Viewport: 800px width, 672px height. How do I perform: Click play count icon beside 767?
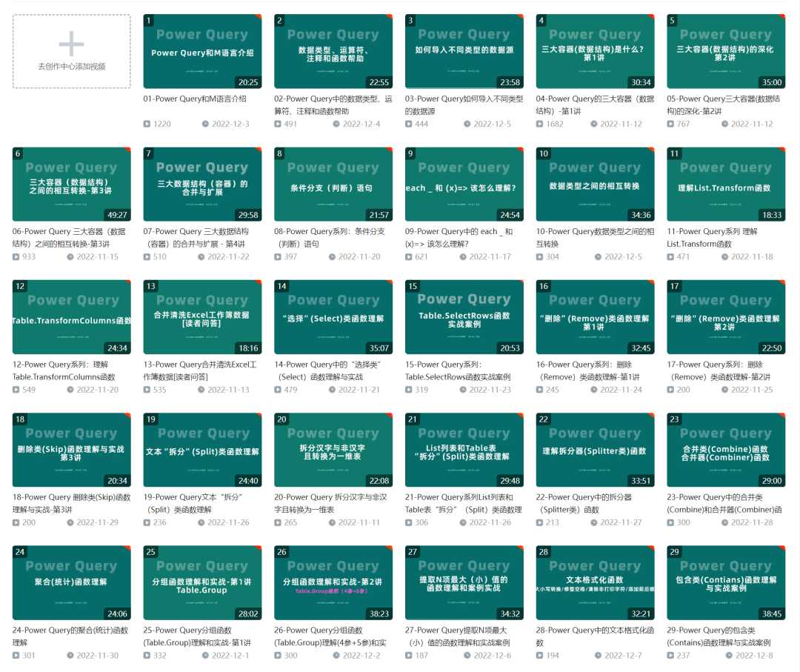(670, 124)
